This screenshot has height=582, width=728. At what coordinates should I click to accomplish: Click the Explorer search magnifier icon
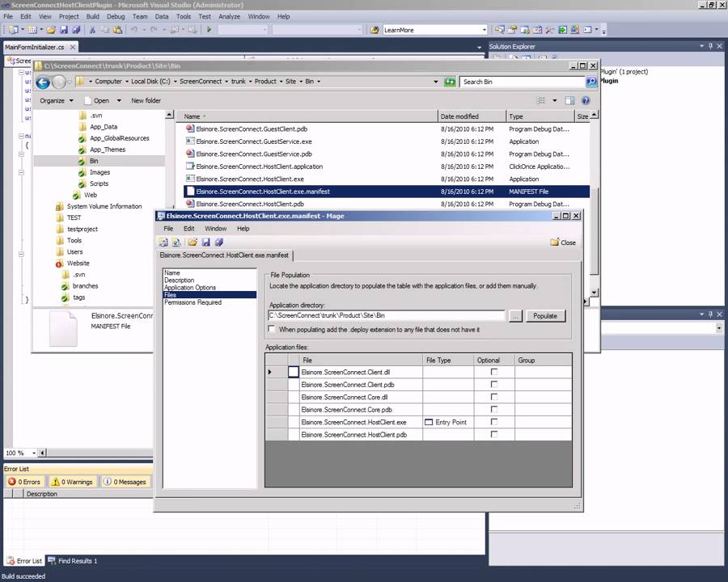591,82
